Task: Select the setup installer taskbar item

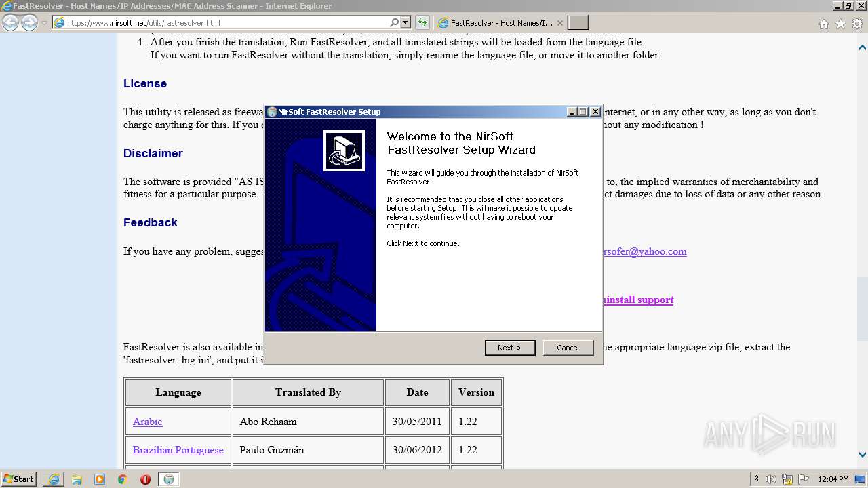Action: [x=169, y=479]
